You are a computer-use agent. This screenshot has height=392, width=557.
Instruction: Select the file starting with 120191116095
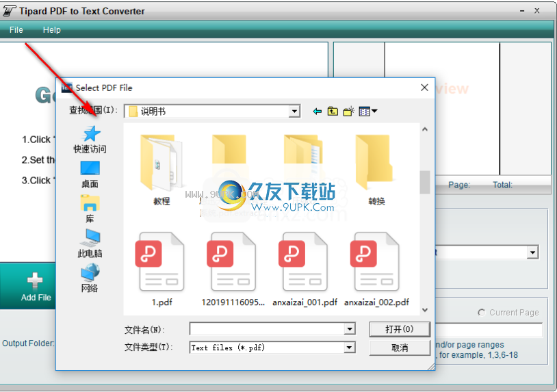233,270
